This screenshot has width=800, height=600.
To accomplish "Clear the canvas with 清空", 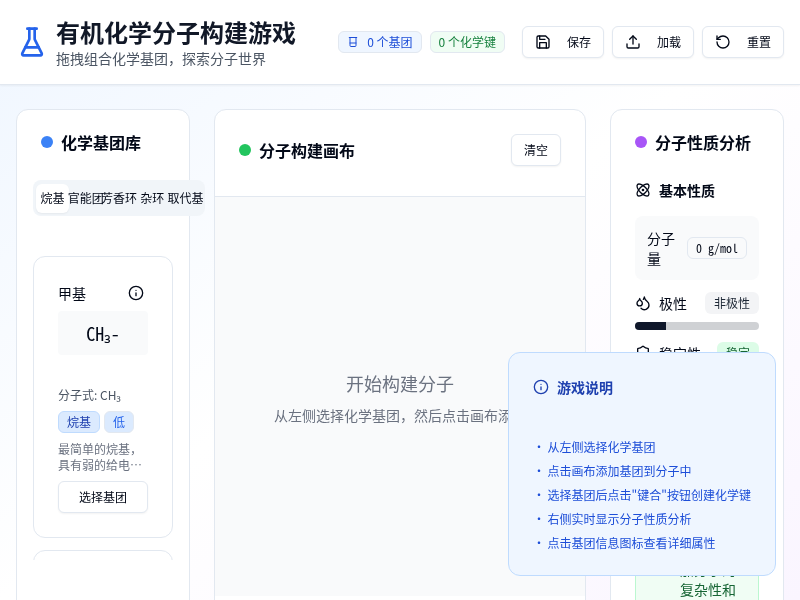I will [536, 150].
